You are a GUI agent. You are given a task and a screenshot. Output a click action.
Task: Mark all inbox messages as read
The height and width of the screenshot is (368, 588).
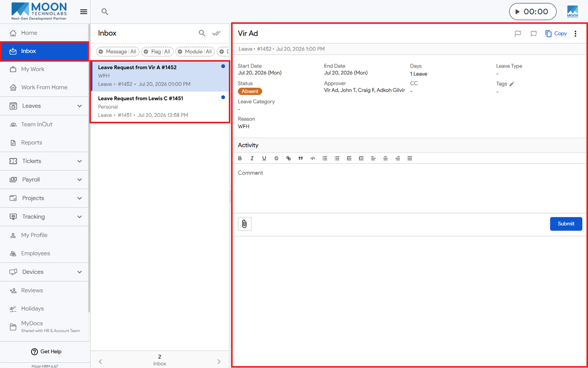[216, 33]
